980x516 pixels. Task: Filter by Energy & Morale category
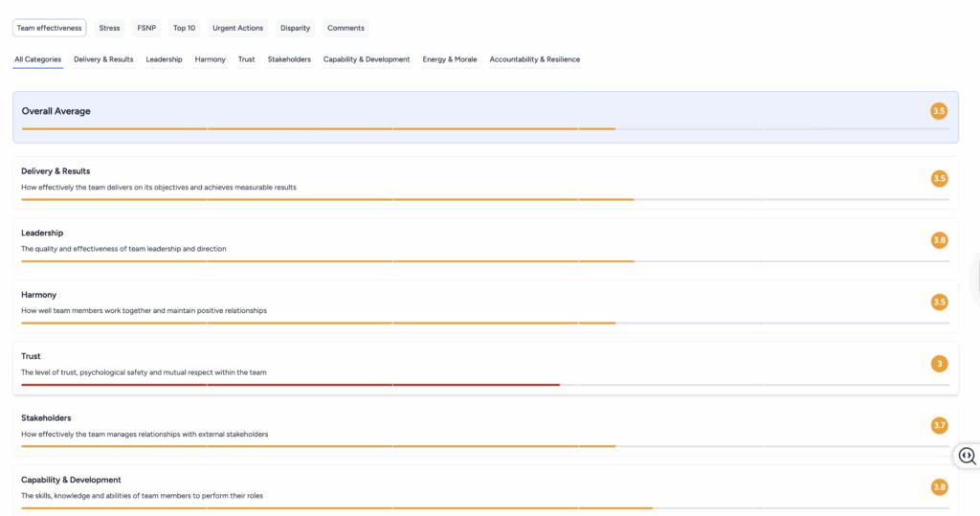pos(450,59)
